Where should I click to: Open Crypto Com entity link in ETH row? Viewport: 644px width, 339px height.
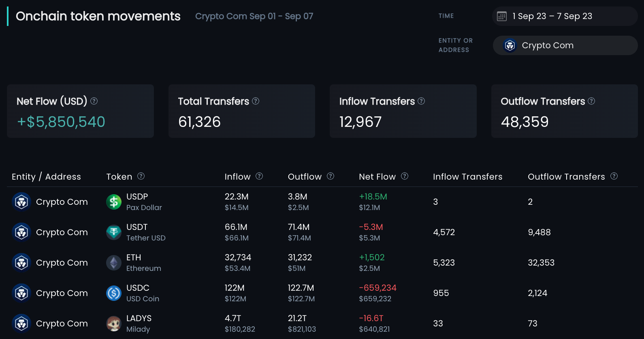(62, 263)
